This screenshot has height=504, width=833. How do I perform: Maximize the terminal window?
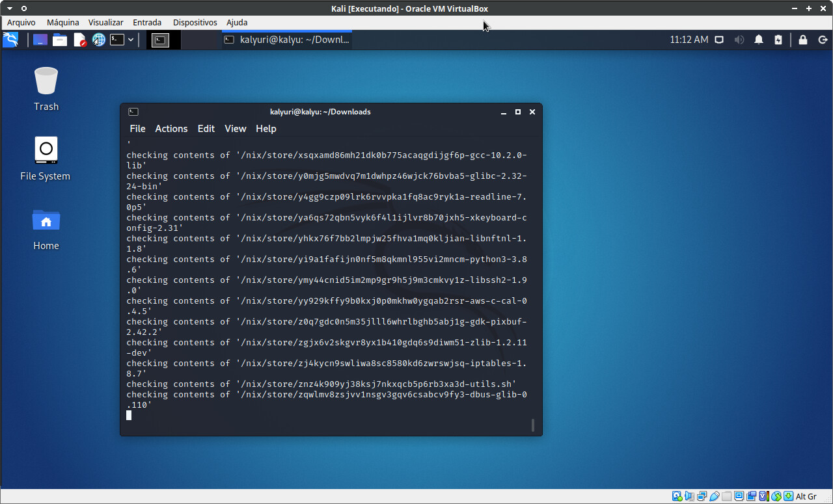click(518, 112)
